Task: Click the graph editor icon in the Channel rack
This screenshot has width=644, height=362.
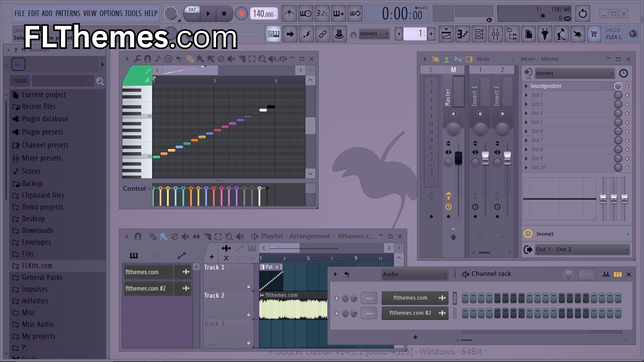Action: 606,274
